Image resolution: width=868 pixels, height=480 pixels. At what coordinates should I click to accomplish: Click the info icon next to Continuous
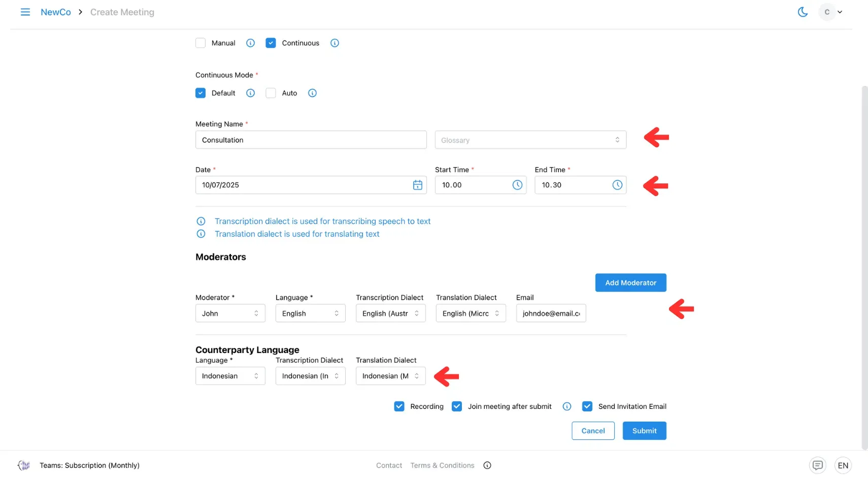334,43
